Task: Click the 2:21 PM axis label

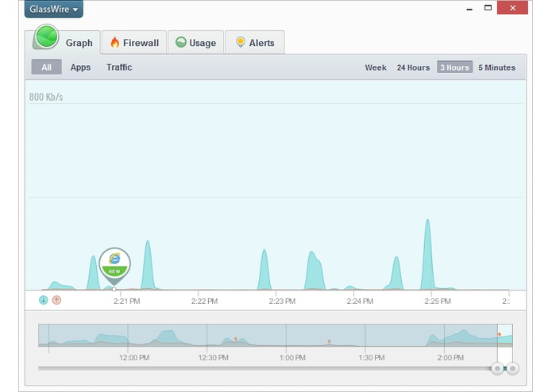Action: (x=127, y=302)
